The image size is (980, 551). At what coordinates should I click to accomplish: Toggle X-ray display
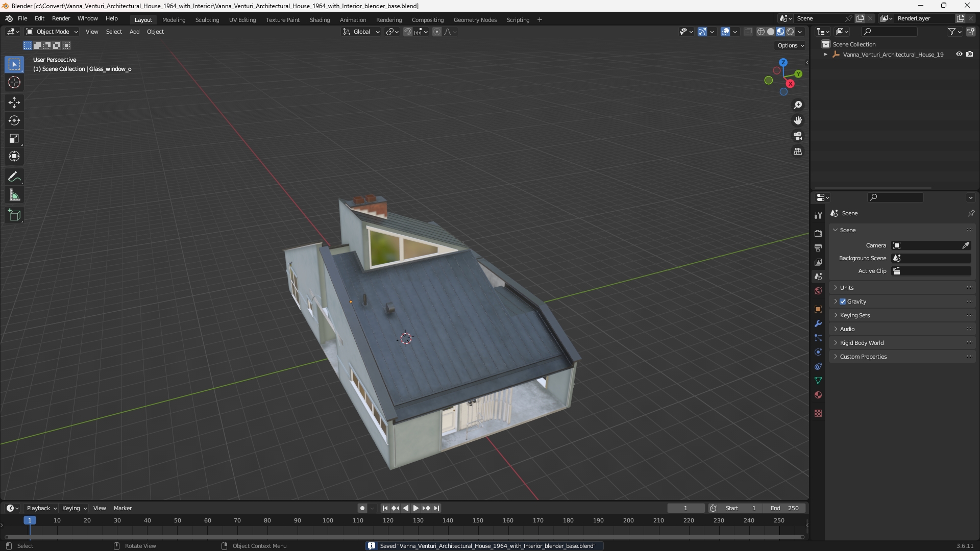pyautogui.click(x=748, y=32)
